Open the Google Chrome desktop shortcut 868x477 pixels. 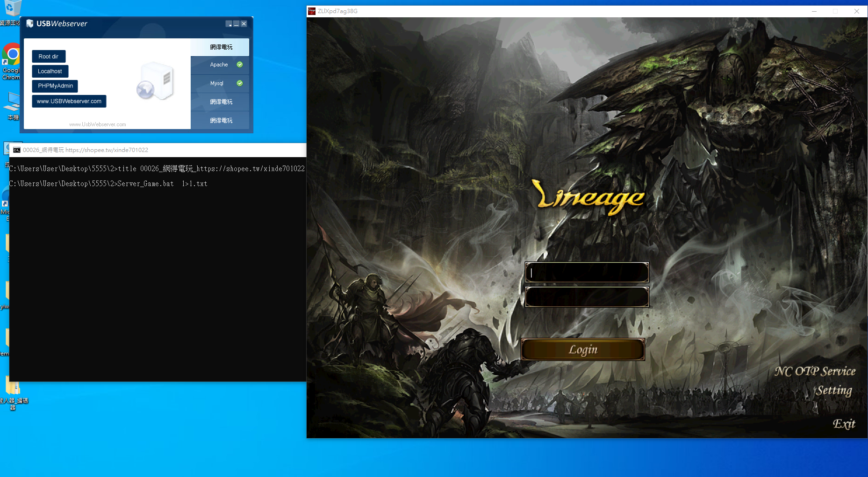(11, 61)
